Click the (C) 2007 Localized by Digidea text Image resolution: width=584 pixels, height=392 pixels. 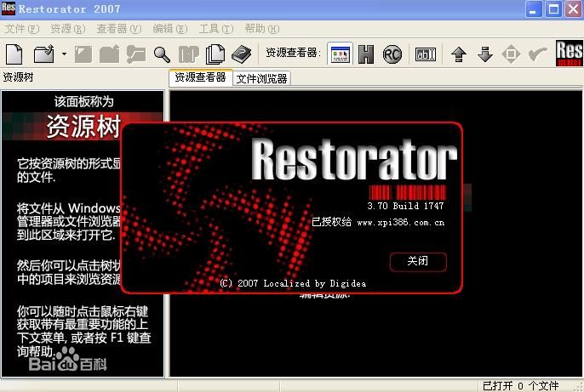click(x=293, y=284)
